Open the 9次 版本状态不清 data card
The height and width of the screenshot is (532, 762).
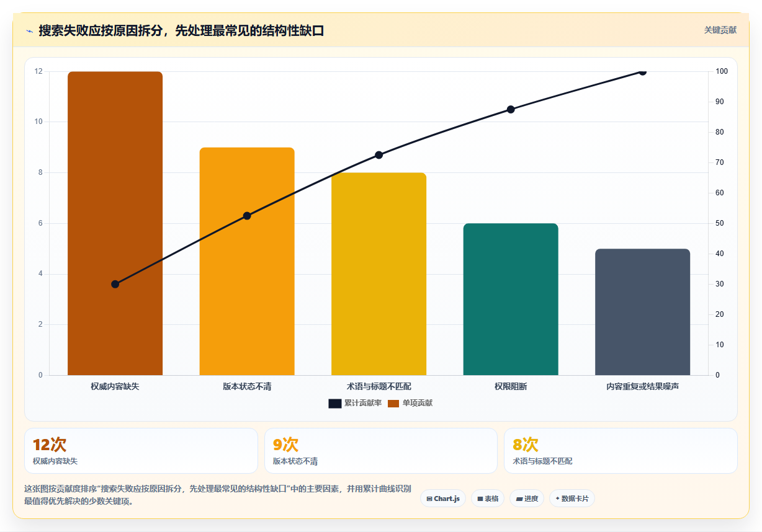[x=381, y=451]
